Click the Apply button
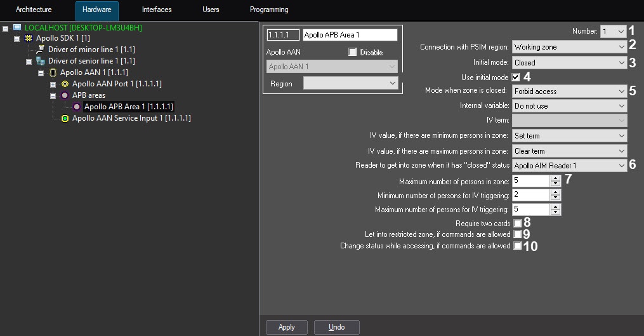Viewport: 644px width, 336px height. 287,327
